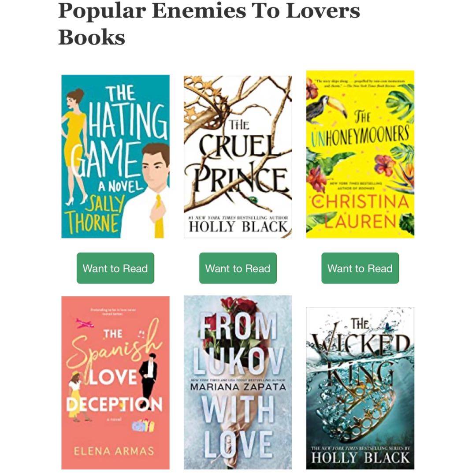Image resolution: width=476 pixels, height=476 pixels.
Task: Click Holly Black's name on Wicked King cover
Action: 361,458
